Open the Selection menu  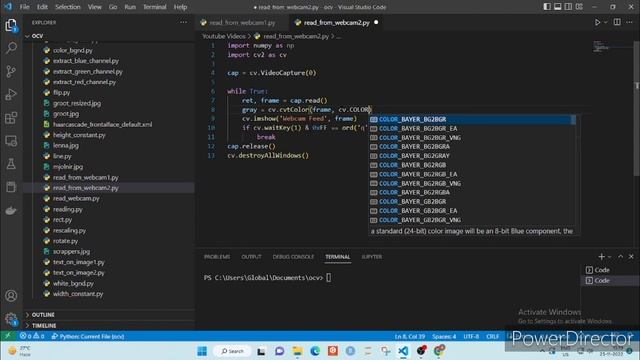coord(68,7)
